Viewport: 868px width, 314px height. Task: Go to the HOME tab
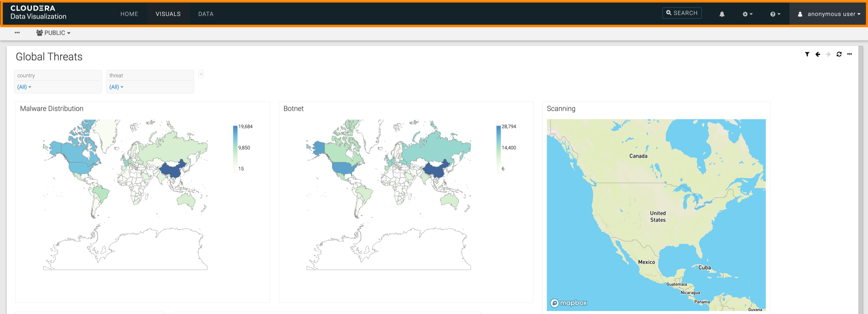pyautogui.click(x=129, y=14)
